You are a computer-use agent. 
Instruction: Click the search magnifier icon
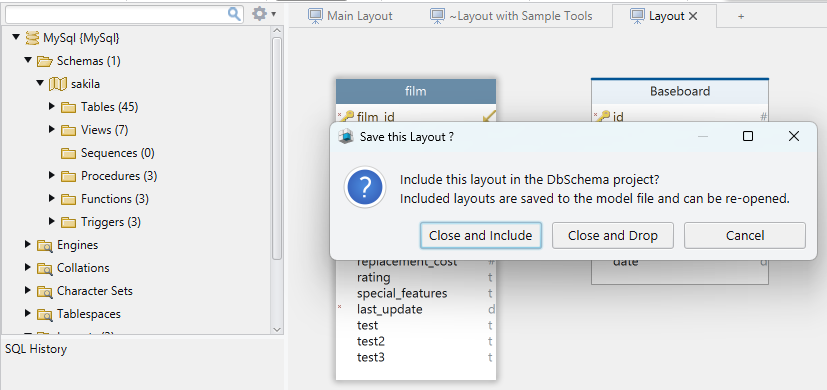[234, 14]
